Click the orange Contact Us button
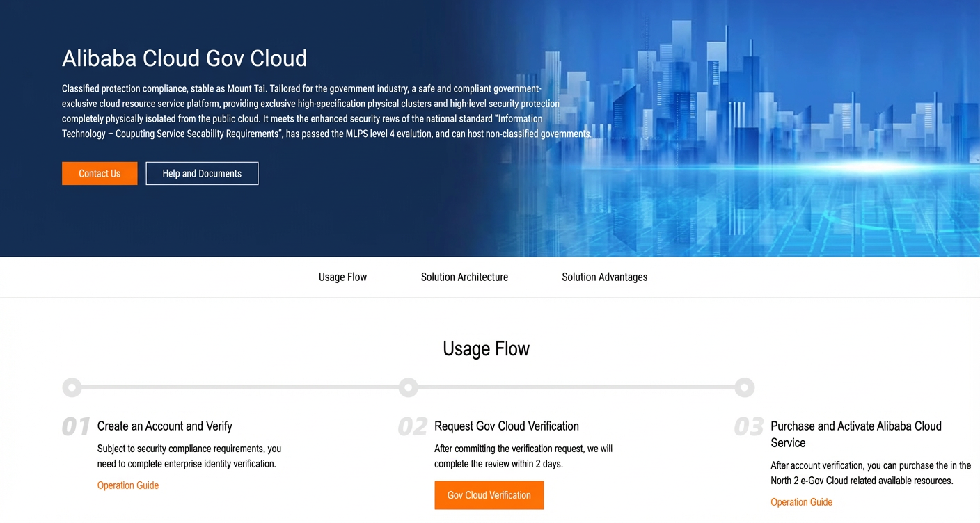Viewport: 980px width, 523px height. click(x=100, y=174)
